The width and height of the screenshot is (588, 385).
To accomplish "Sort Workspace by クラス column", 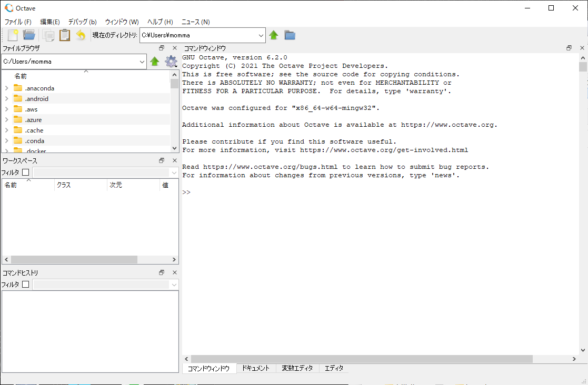I will pyautogui.click(x=81, y=185).
